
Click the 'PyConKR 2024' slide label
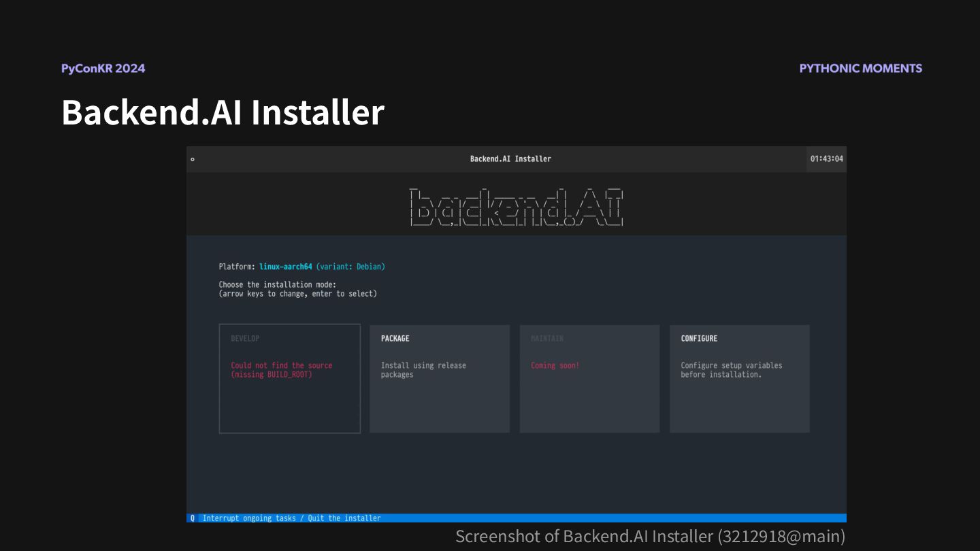click(x=103, y=68)
